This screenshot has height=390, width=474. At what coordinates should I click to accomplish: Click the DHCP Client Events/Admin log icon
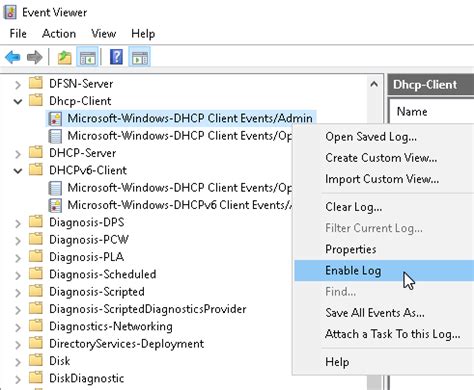(x=55, y=119)
